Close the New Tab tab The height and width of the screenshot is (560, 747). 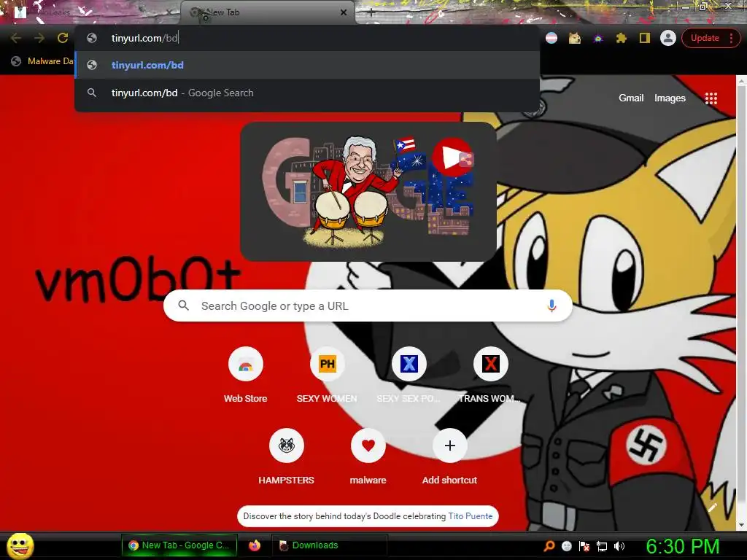pos(344,13)
